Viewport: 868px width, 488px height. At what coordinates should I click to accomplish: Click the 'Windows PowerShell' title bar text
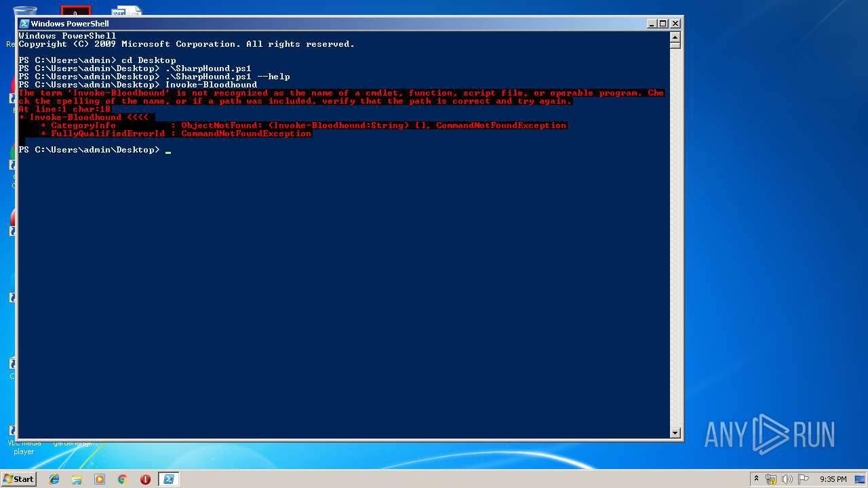(x=70, y=24)
